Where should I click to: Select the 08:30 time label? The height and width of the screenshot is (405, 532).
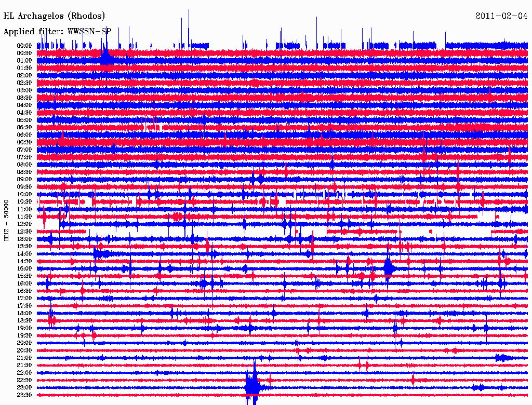coord(24,172)
